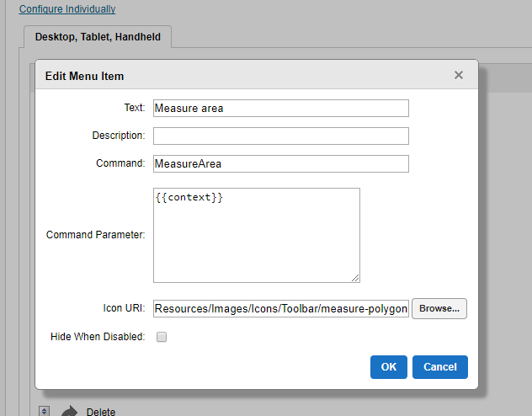This screenshot has height=416, width=532.
Task: Click the Command Parameter label
Action: click(96, 235)
